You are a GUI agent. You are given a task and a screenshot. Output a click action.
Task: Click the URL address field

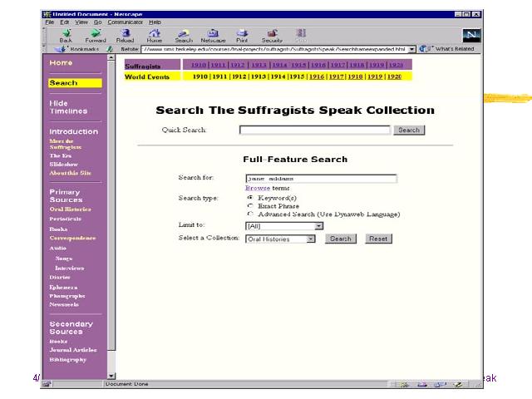(274, 49)
